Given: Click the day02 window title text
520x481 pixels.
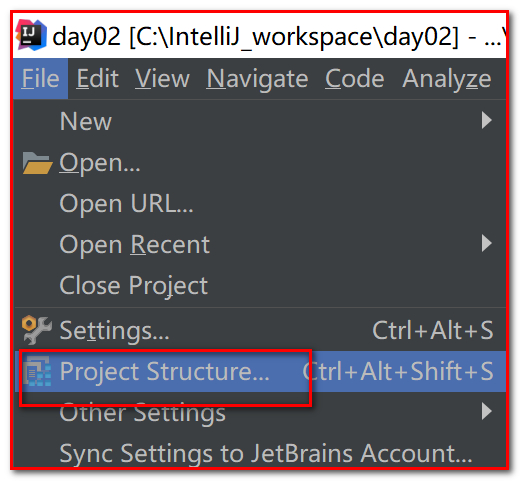Looking at the screenshot, I should click(x=279, y=37).
